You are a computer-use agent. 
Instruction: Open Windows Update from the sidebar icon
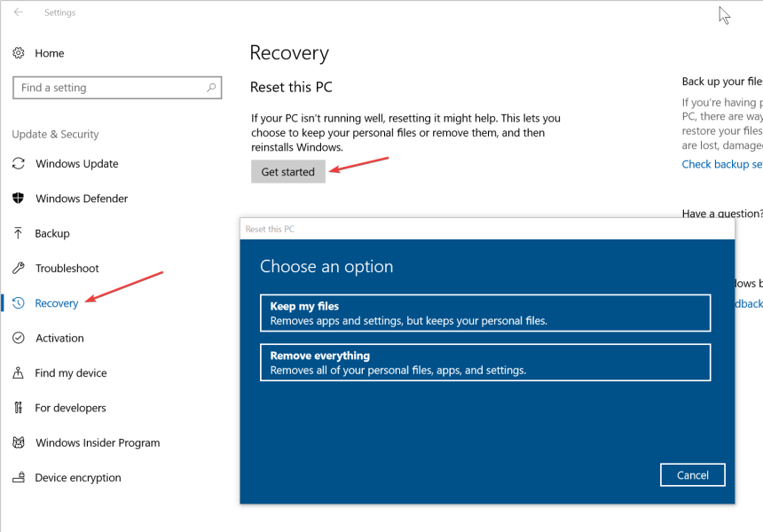click(20, 163)
